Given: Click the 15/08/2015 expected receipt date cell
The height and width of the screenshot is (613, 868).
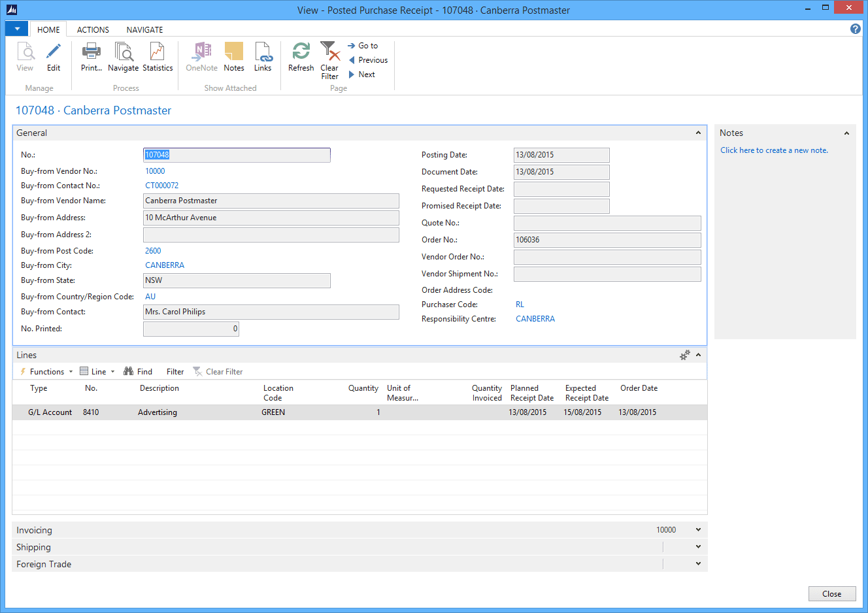Looking at the screenshot, I should pos(582,412).
